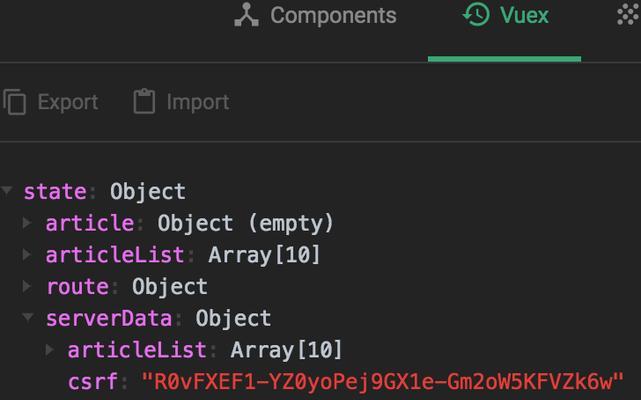Viewport: 641px width, 400px height.
Task: Export the Vuex state
Action: click(51, 101)
